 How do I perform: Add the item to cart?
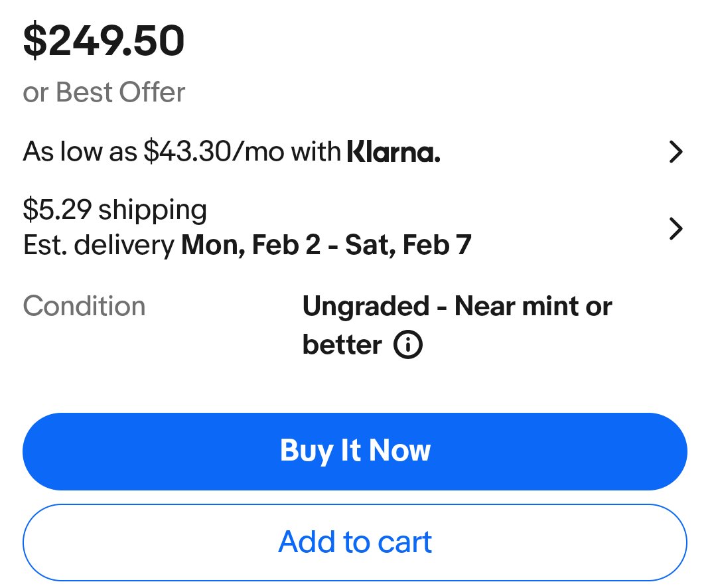coord(355,542)
